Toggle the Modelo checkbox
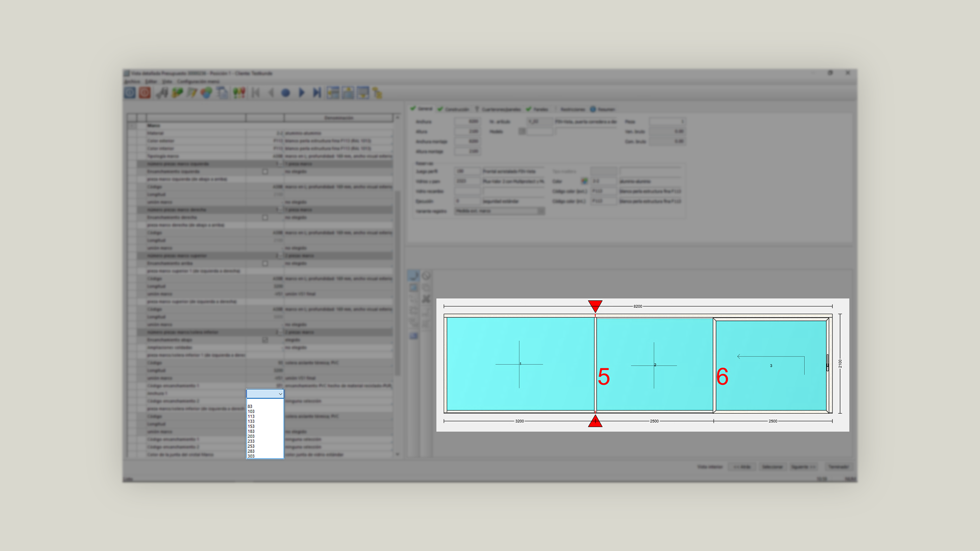 pyautogui.click(x=522, y=132)
